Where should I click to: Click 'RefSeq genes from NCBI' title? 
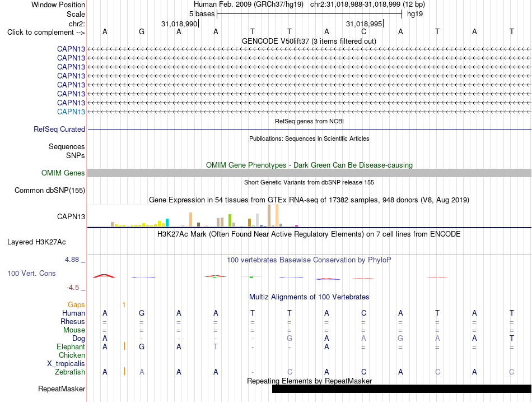pyautogui.click(x=310, y=121)
